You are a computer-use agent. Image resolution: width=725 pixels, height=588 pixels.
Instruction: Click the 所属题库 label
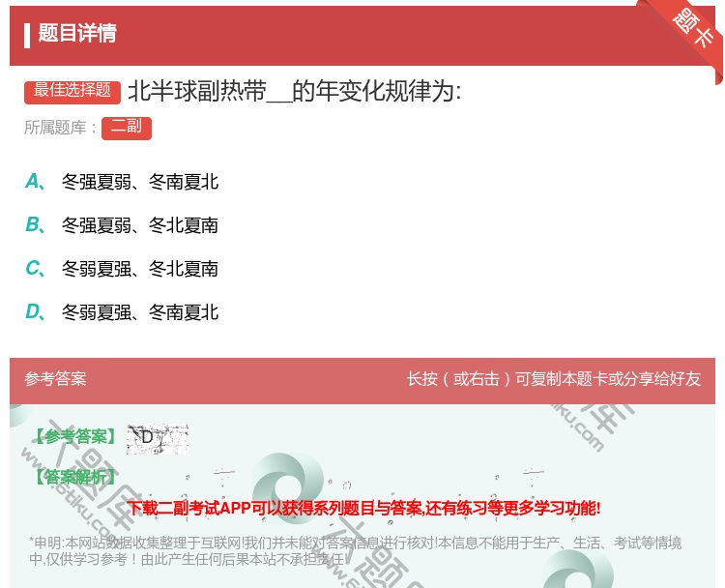pyautogui.click(x=60, y=128)
